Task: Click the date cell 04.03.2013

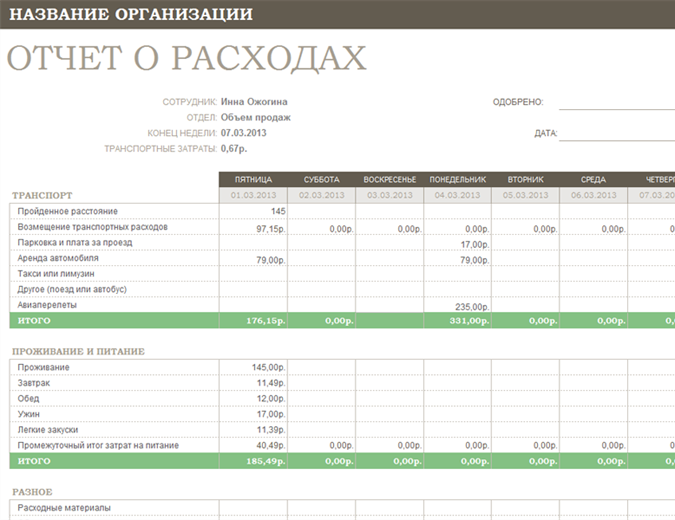Action: click(457, 195)
